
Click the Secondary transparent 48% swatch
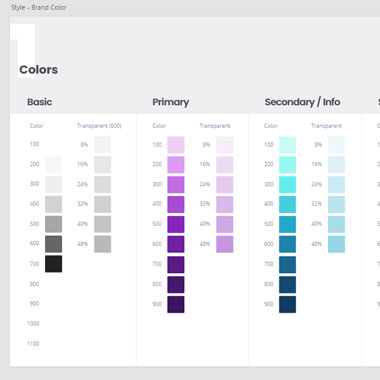[x=336, y=244]
